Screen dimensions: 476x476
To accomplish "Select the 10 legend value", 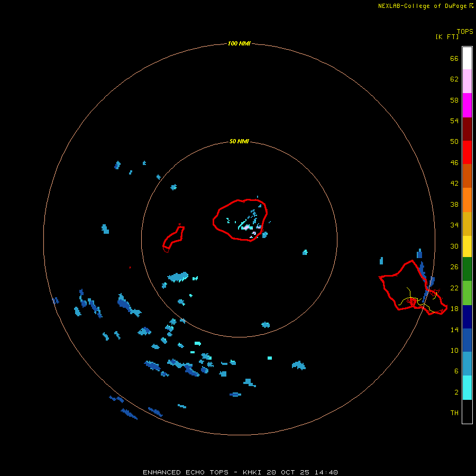I will (x=454, y=350).
